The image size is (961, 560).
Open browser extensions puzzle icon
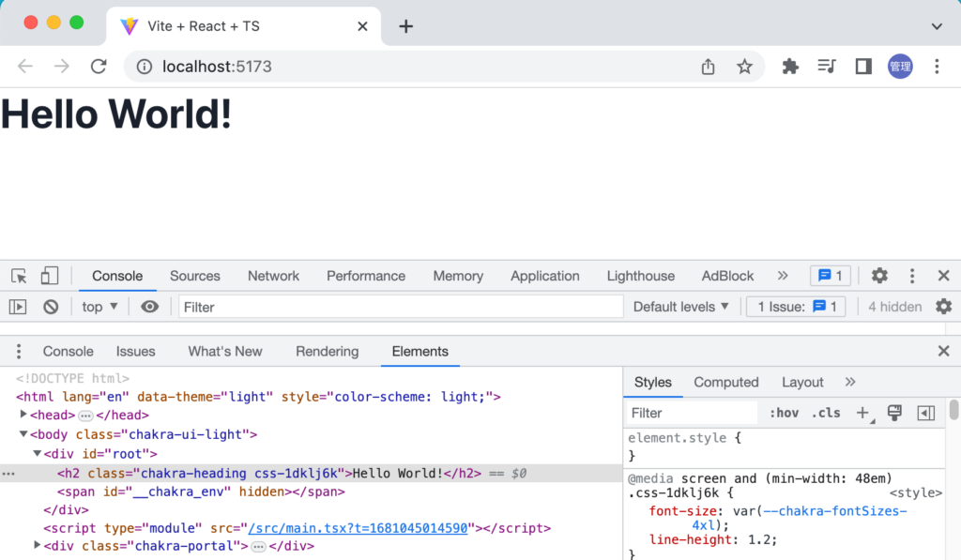790,67
